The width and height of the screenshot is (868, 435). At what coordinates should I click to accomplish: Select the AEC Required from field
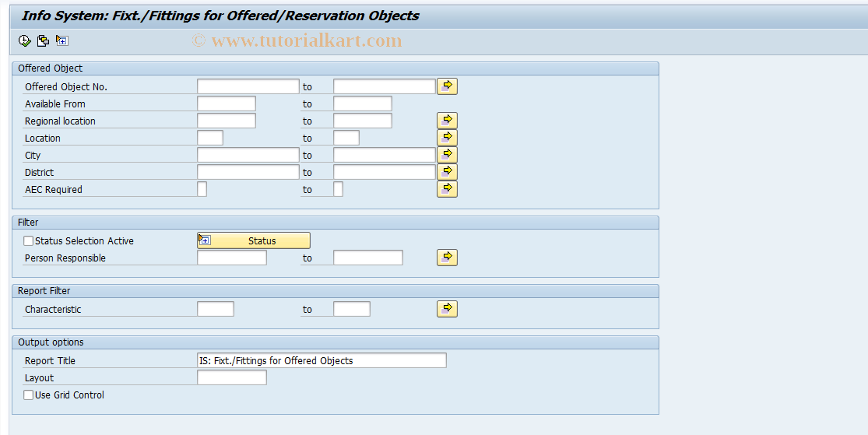pyautogui.click(x=202, y=189)
